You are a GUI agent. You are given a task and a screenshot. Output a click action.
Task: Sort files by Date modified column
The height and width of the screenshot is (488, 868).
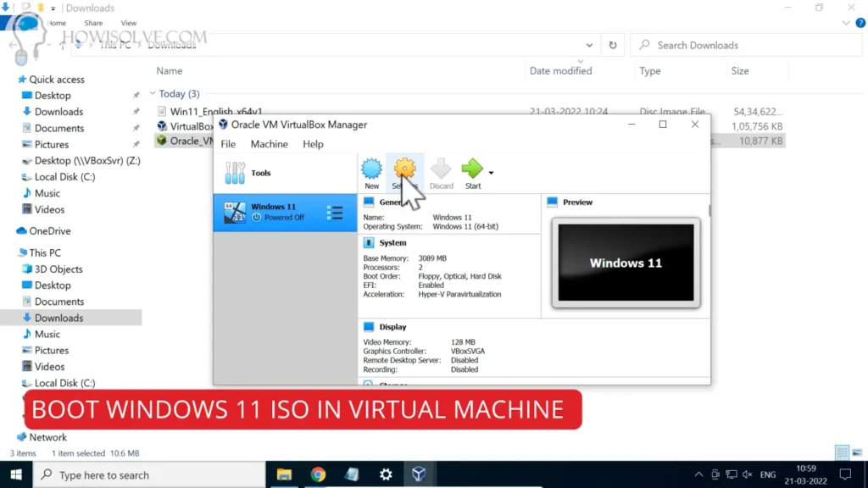pos(560,71)
